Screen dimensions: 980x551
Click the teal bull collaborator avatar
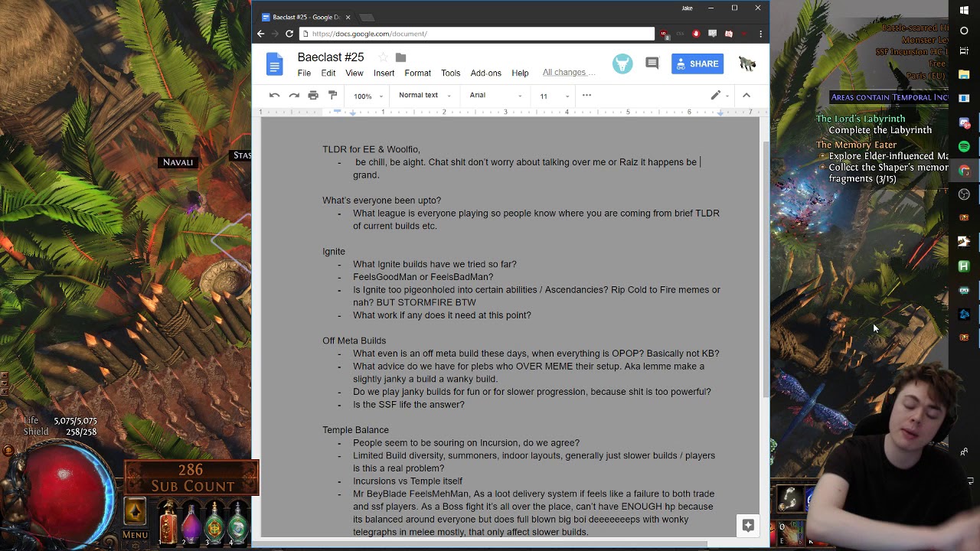[622, 64]
